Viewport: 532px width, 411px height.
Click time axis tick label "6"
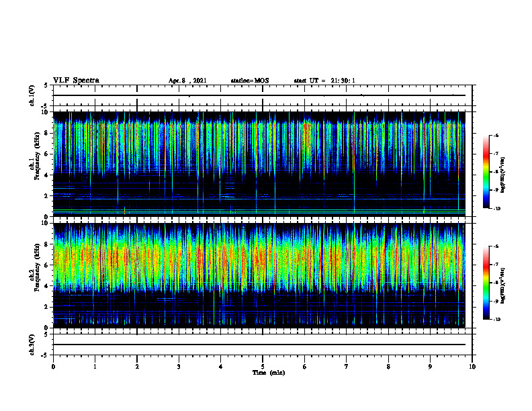pyautogui.click(x=305, y=367)
